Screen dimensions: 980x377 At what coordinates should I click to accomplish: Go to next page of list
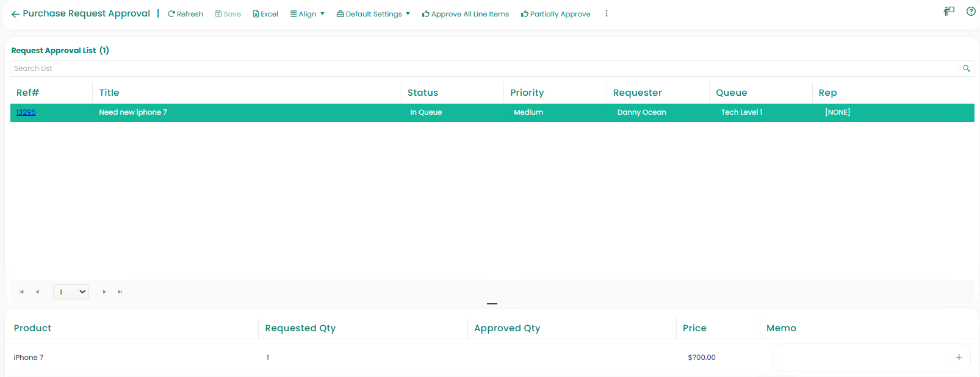pos(104,292)
